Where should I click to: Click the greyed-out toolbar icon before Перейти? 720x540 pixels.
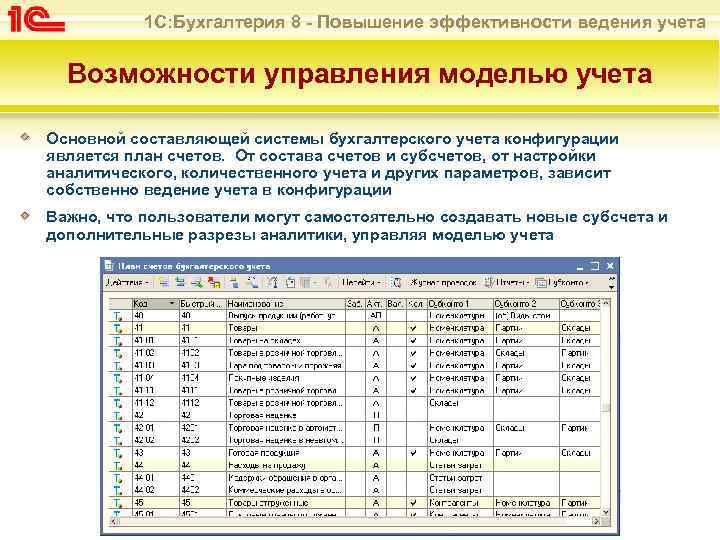click(x=327, y=282)
